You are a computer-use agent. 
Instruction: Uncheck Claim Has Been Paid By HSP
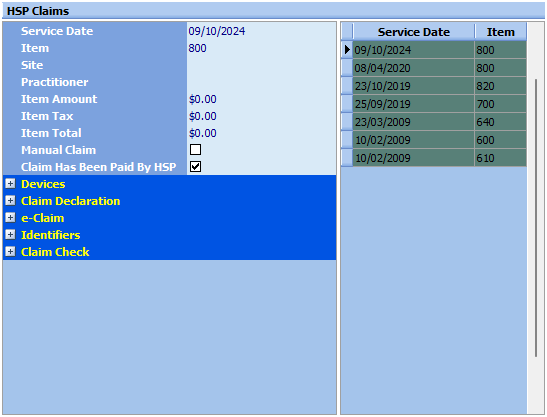(195, 166)
